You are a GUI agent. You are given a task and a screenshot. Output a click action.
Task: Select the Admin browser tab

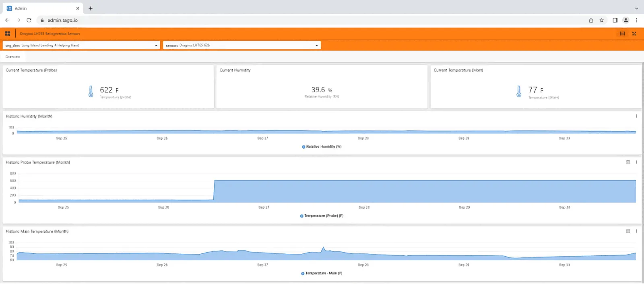[43, 8]
